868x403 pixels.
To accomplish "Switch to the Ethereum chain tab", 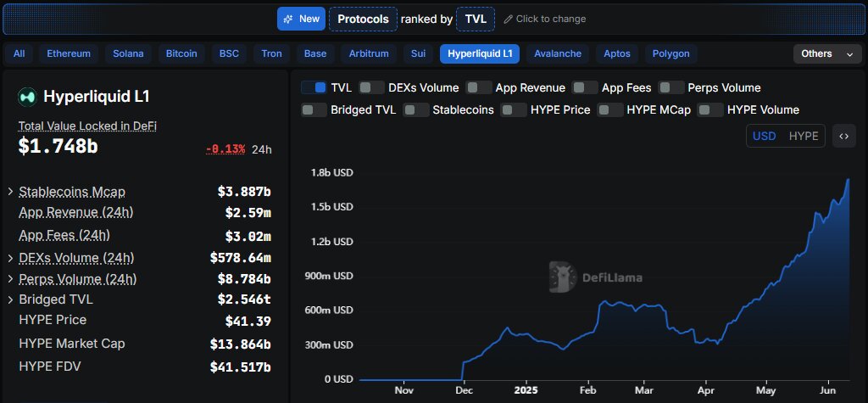I will [69, 53].
